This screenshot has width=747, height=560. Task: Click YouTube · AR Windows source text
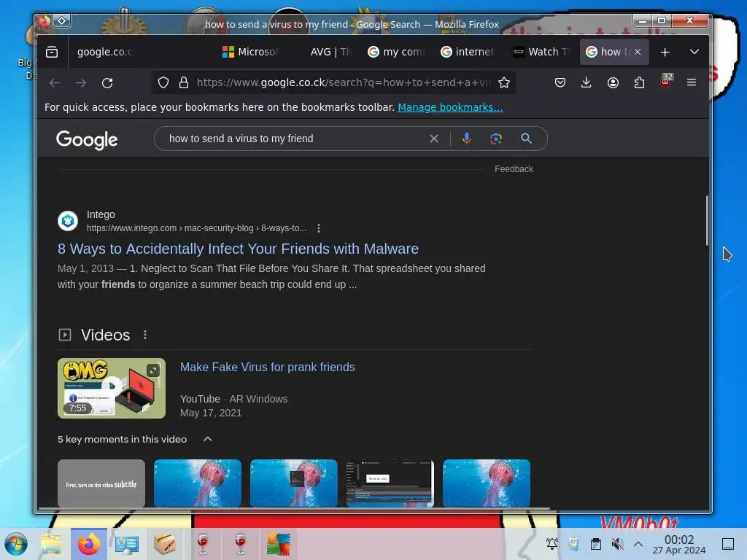234,399
